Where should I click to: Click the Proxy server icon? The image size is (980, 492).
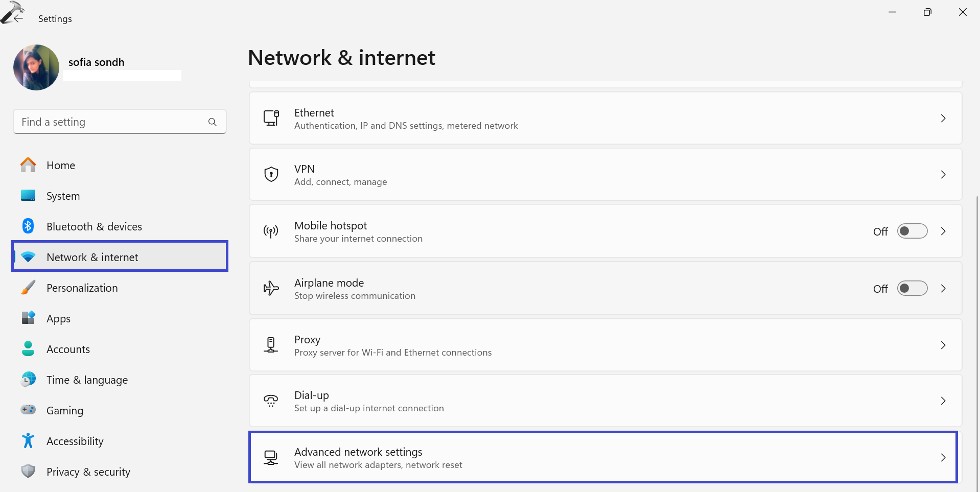[x=271, y=345]
